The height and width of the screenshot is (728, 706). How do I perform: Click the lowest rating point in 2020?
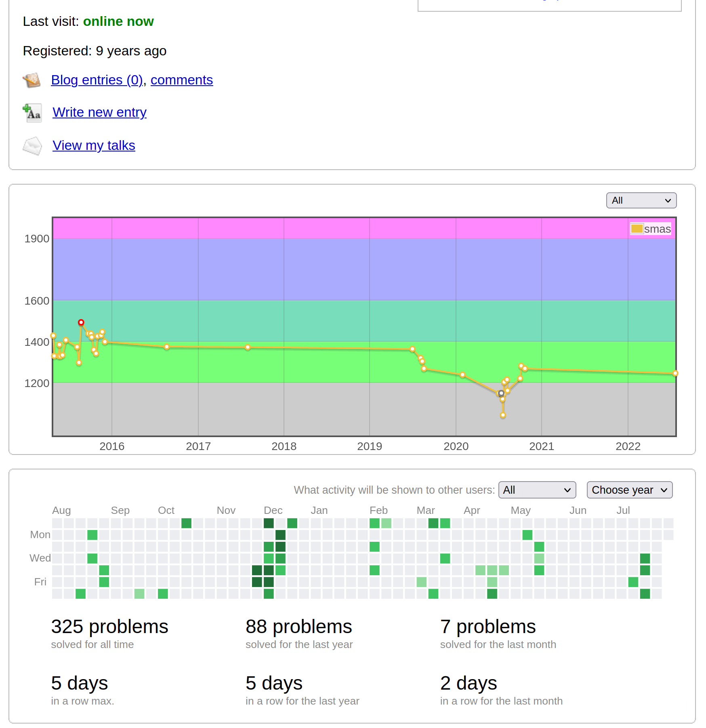click(503, 415)
